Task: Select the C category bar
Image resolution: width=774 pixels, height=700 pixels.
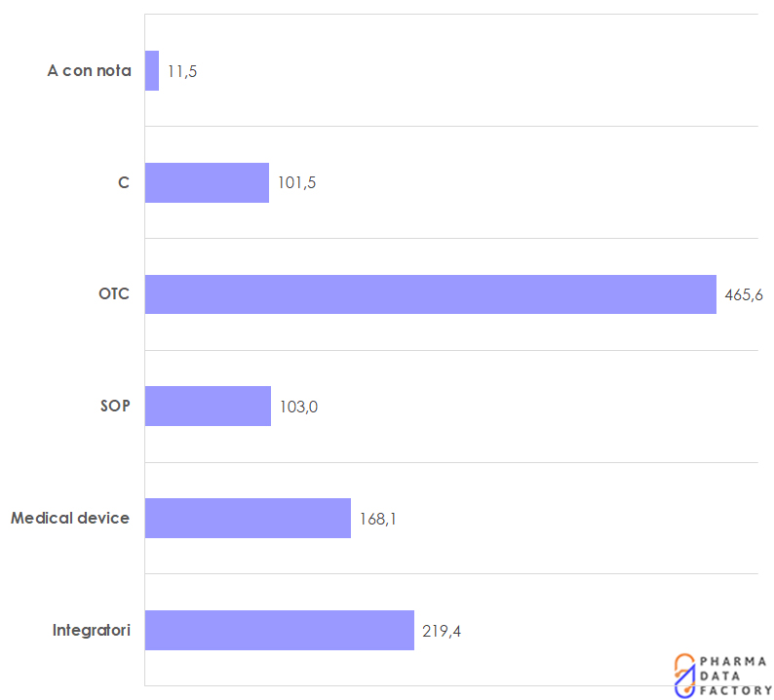Action: [x=207, y=182]
